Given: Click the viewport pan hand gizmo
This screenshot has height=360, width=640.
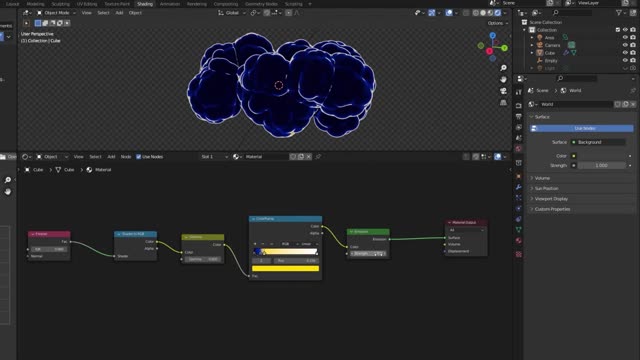Looking at the screenshot, I should tap(503, 79).
